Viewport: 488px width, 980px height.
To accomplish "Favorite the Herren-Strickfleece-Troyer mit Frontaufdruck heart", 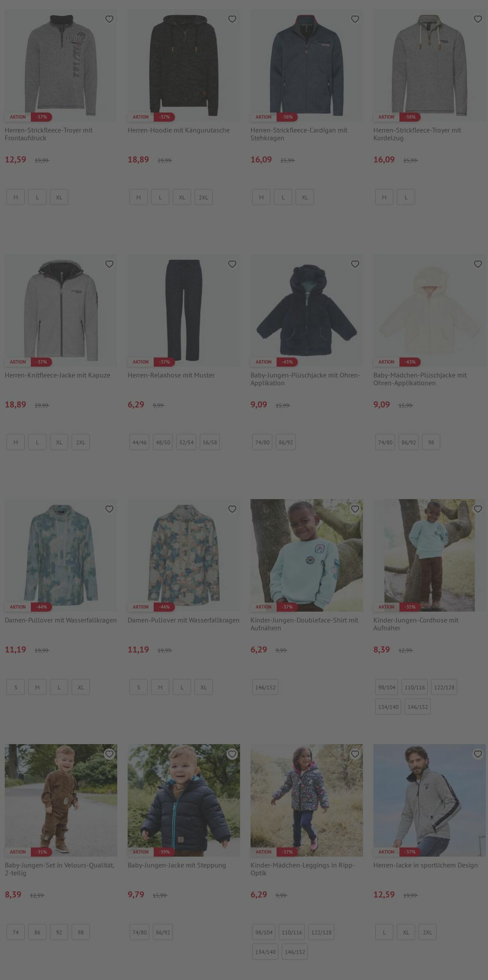I will point(109,19).
